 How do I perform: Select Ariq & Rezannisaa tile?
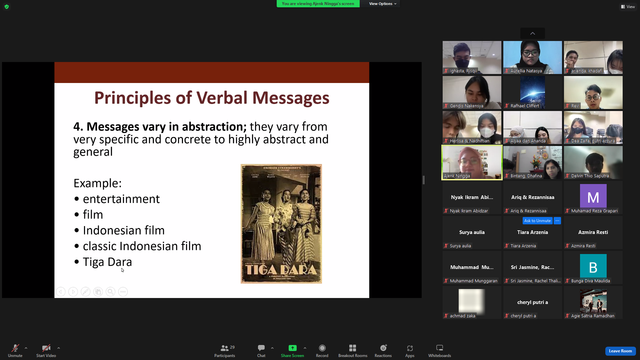pyautogui.click(x=533, y=198)
